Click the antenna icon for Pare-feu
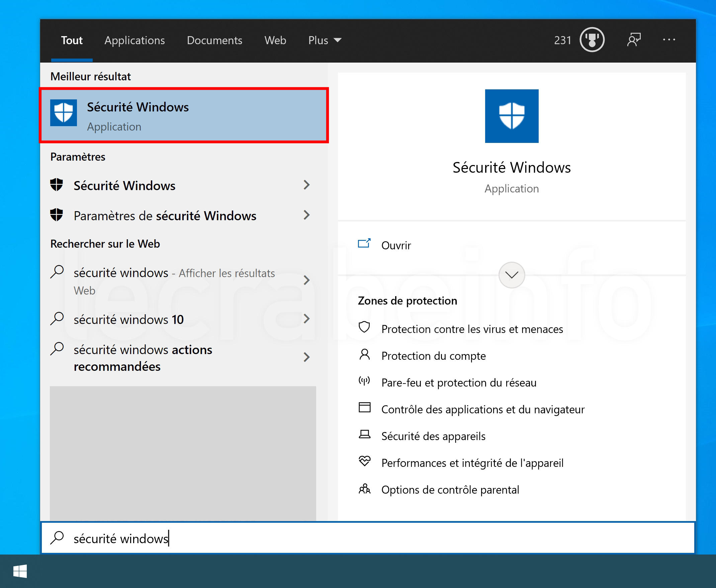Screen dimensions: 716x588 point(364,382)
